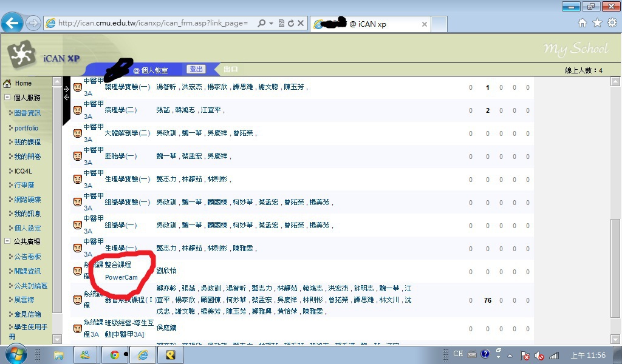
Task: Click the face icon beside 生理學實驗(一)
Action: coord(78,180)
